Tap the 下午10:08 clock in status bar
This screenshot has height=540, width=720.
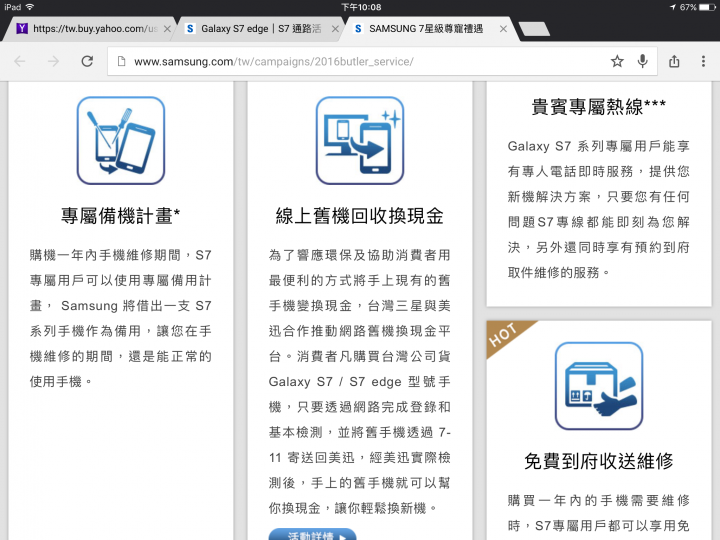[361, 7]
